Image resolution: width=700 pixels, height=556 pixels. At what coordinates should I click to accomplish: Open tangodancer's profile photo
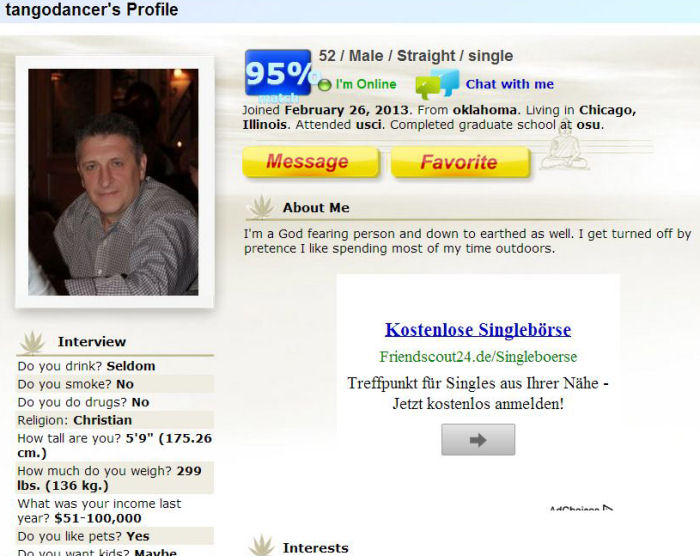click(x=113, y=182)
